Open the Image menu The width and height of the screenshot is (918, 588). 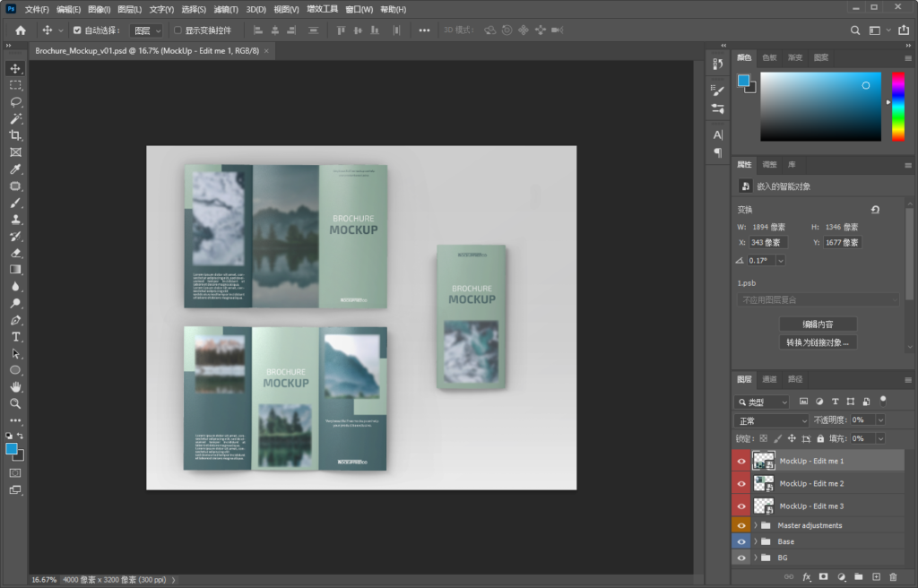(x=99, y=9)
